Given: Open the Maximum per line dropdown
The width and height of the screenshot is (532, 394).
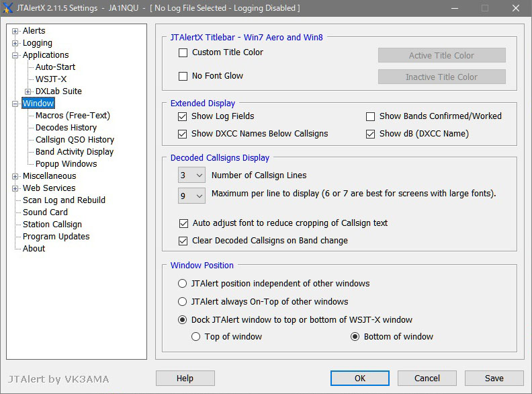Looking at the screenshot, I should point(191,195).
